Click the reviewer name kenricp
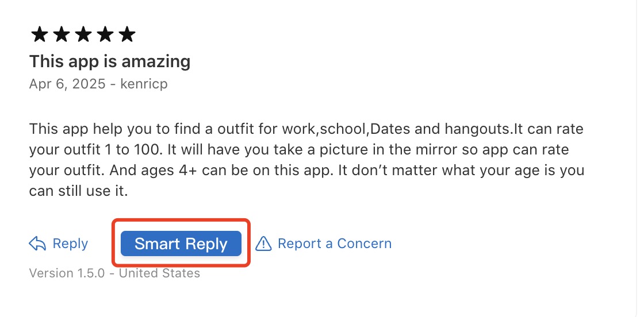This screenshot has height=317, width=644. [144, 84]
